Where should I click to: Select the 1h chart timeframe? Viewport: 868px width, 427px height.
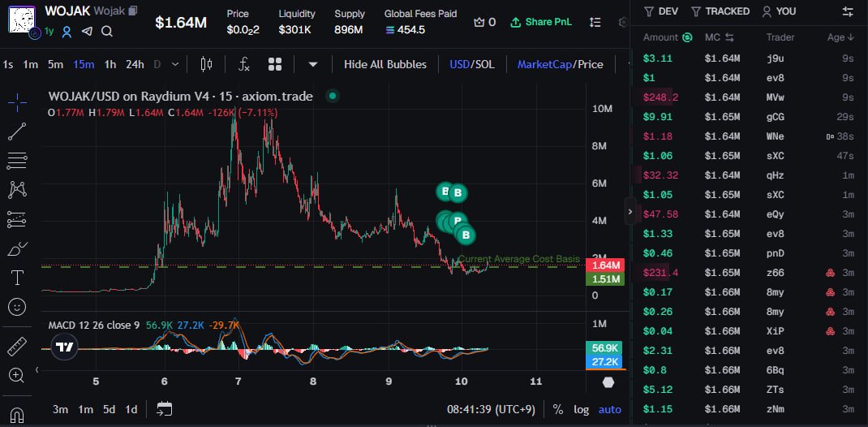pos(110,64)
